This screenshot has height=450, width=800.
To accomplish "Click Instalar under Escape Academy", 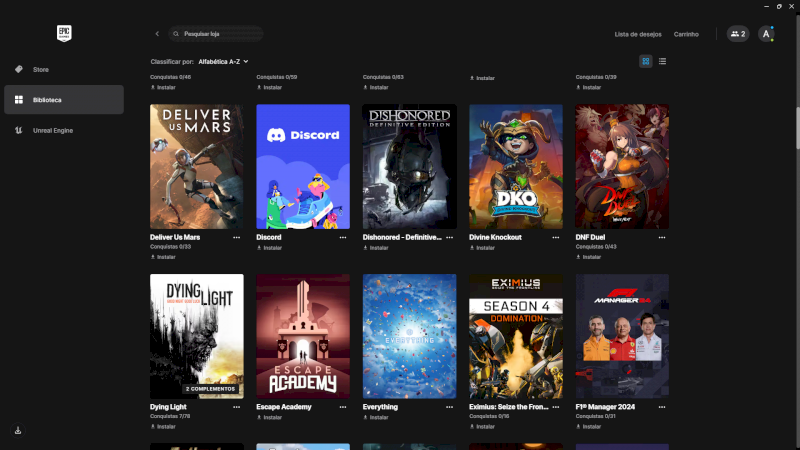I will tap(268, 426).
